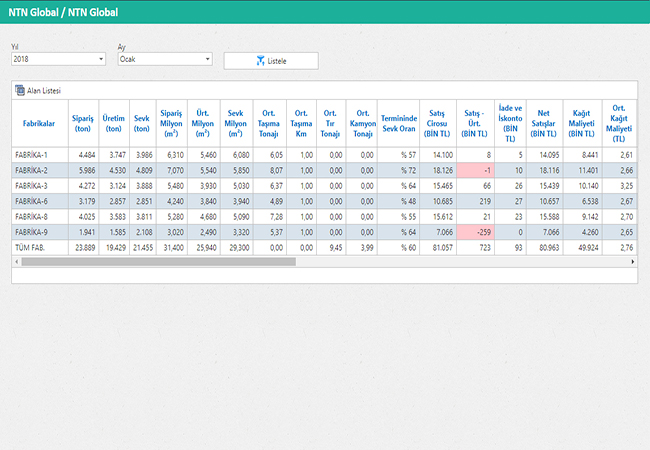Select the FABRİKA-1 row

click(x=39, y=155)
